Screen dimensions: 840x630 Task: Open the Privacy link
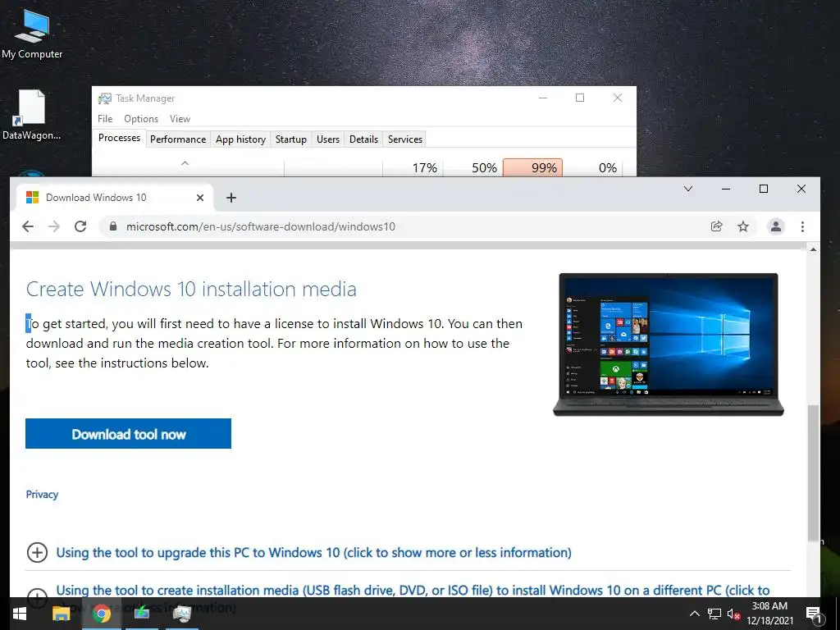[x=42, y=494]
